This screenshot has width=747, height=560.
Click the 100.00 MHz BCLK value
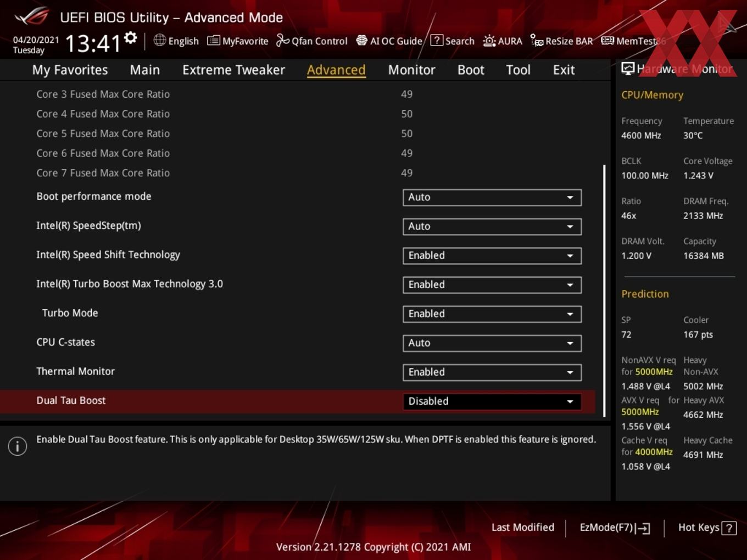coord(645,175)
